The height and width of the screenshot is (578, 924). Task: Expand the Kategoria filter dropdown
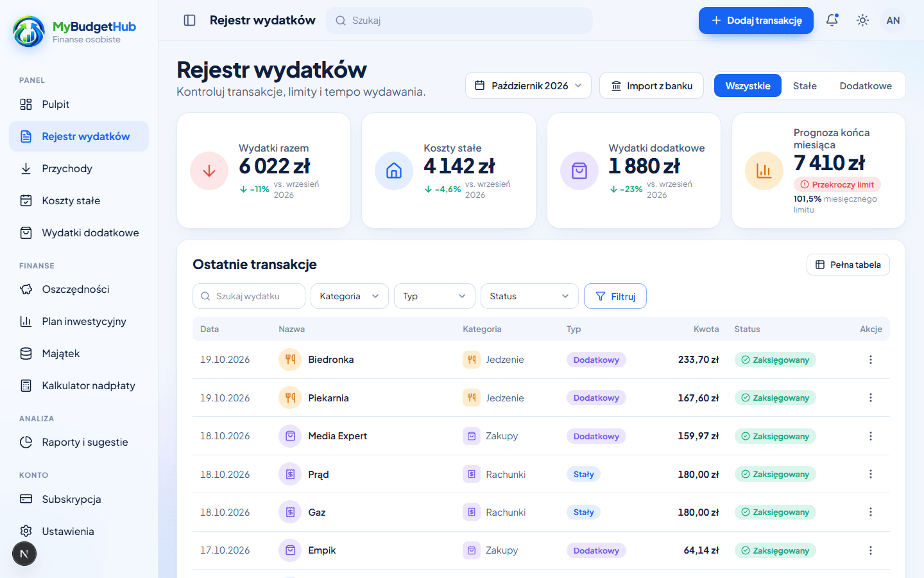click(350, 296)
